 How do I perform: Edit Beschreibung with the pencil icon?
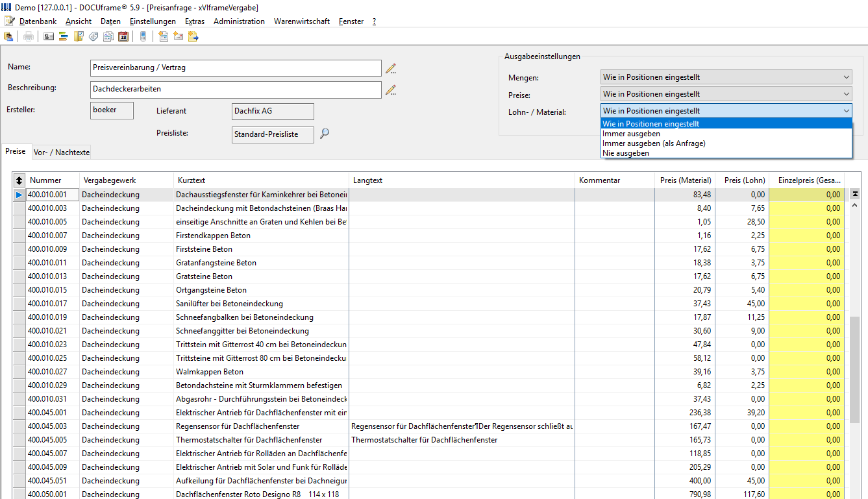[390, 90]
